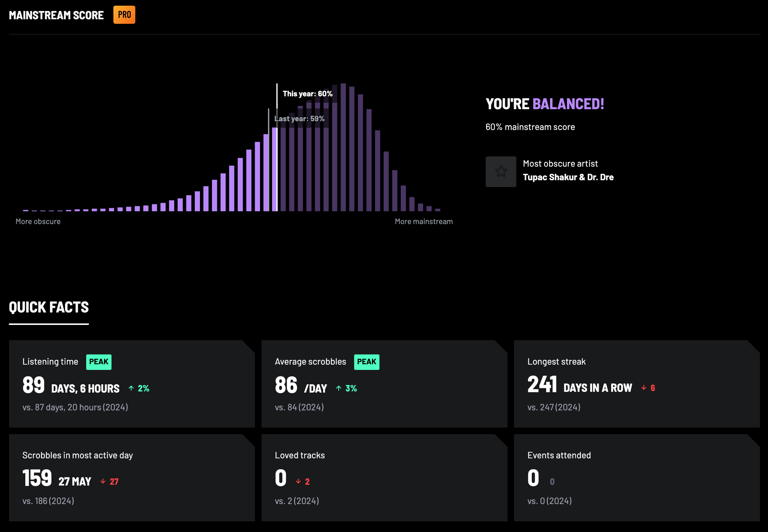This screenshot has height=532, width=768.
Task: Click the 27 MAY most active day
Action: click(75, 481)
